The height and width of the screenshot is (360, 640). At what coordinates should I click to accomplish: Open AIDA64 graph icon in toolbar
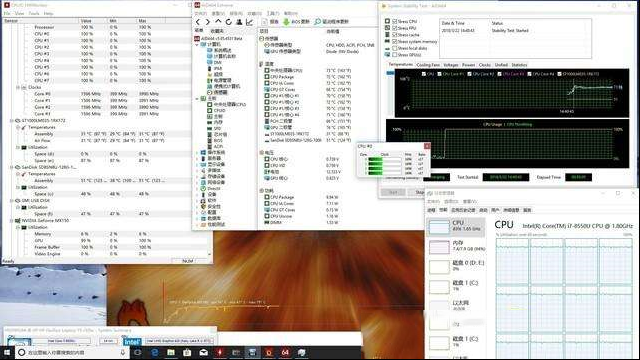[x=249, y=22]
